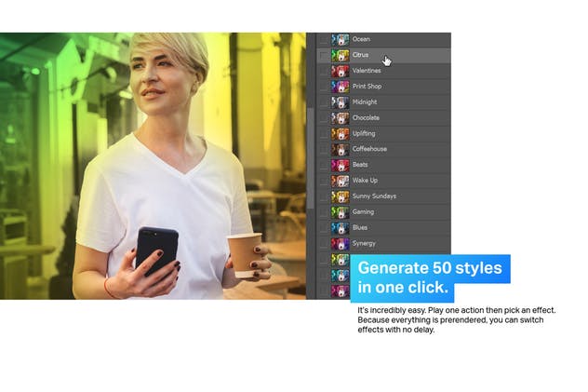Enable visibility for the Blues layer
This screenshot has height=392, width=588.
(x=323, y=228)
